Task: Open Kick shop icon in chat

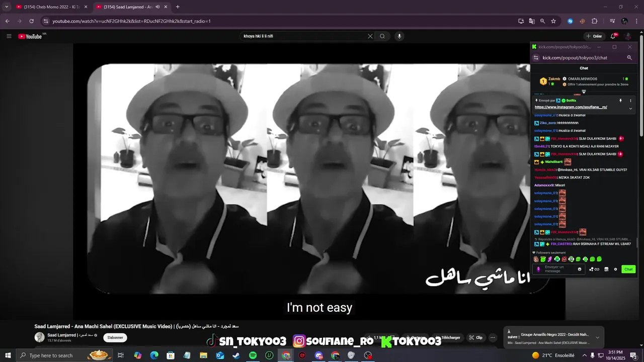Action: point(606,269)
